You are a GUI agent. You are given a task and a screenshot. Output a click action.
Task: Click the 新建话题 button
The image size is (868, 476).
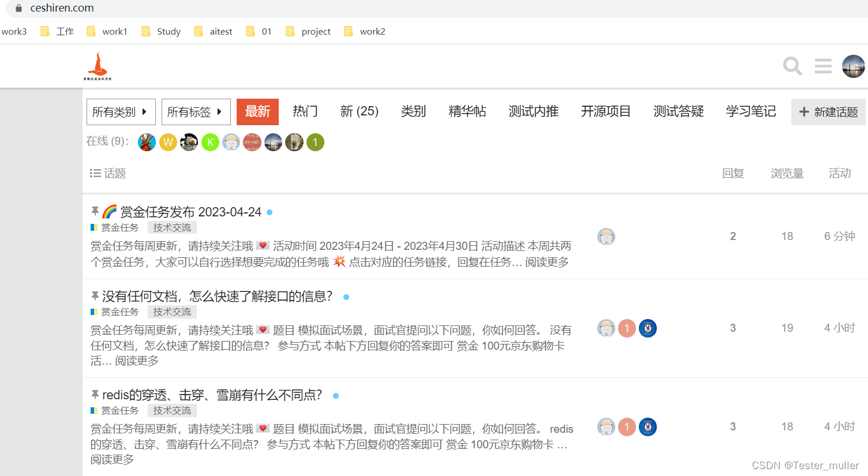pyautogui.click(x=828, y=111)
